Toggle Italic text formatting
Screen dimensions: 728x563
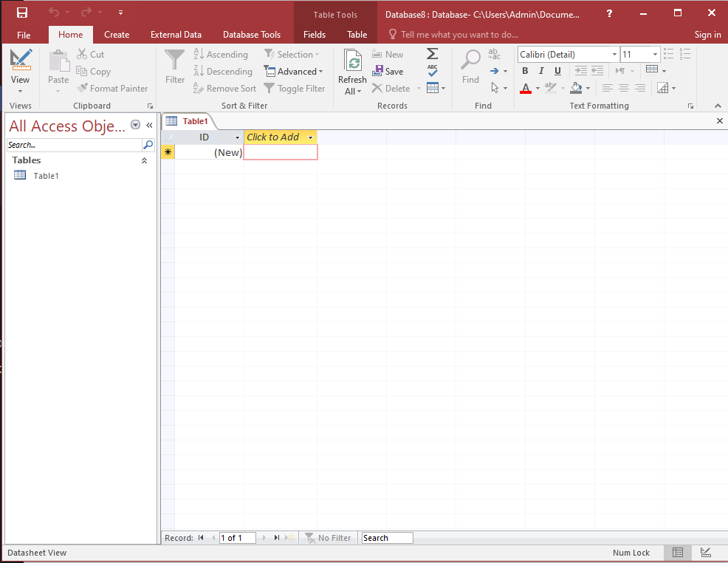tap(541, 71)
